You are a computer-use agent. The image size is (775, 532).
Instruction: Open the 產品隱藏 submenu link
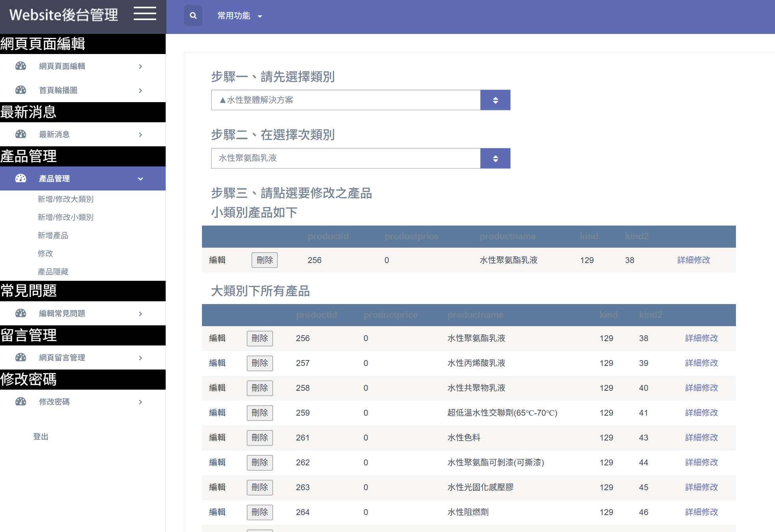[x=53, y=272]
